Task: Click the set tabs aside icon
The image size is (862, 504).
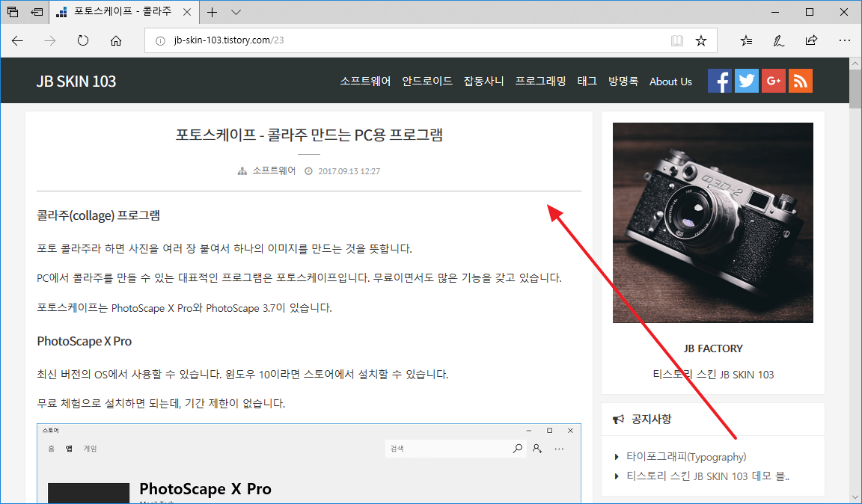Action: click(37, 11)
